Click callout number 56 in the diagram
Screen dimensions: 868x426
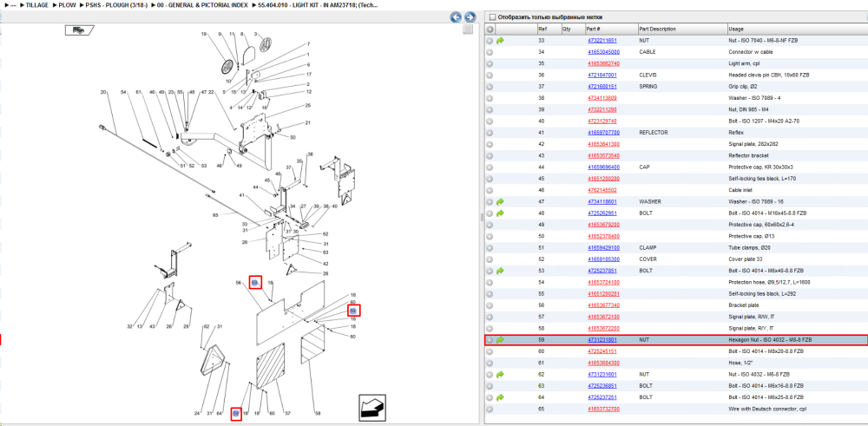click(x=239, y=283)
